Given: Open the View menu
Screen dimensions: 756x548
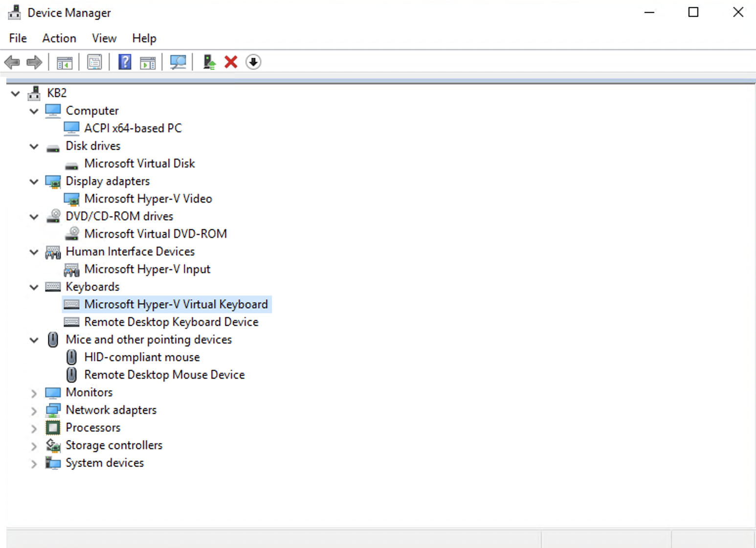Looking at the screenshot, I should tap(104, 38).
